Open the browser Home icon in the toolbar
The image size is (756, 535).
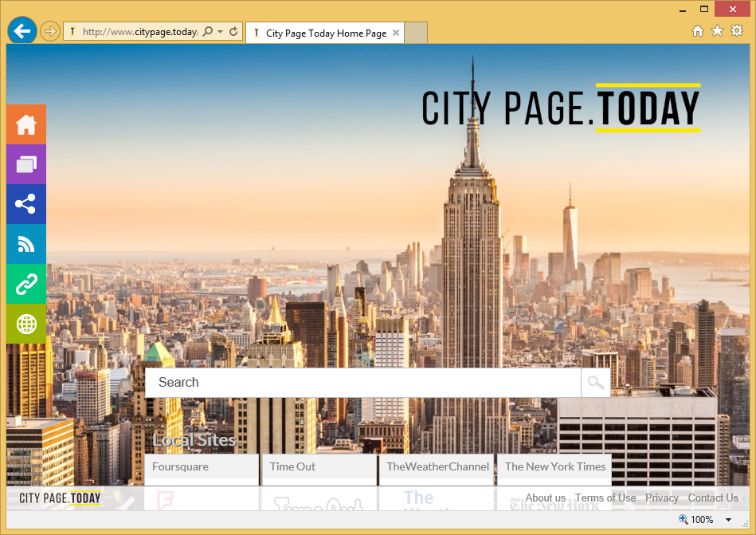point(697,31)
